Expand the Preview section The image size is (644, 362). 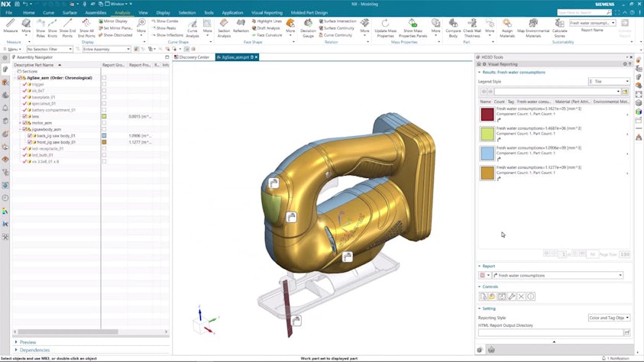pyautogui.click(x=25, y=342)
